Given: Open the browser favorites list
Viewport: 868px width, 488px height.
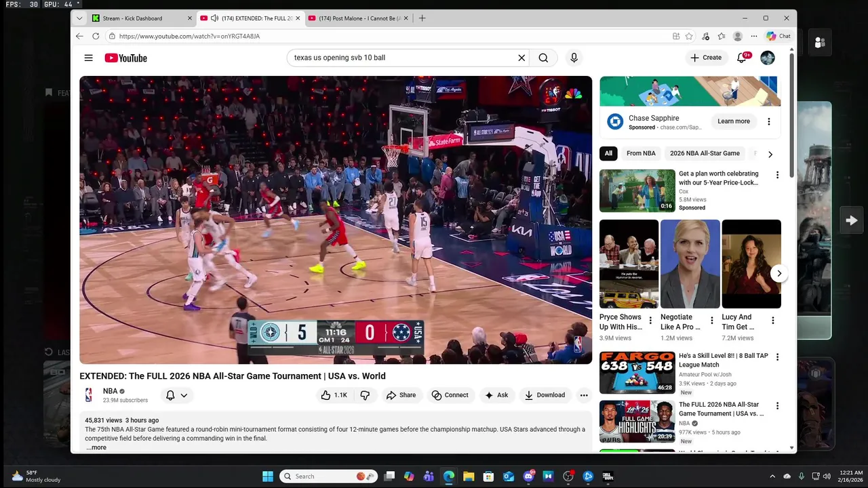Looking at the screenshot, I should [x=722, y=36].
